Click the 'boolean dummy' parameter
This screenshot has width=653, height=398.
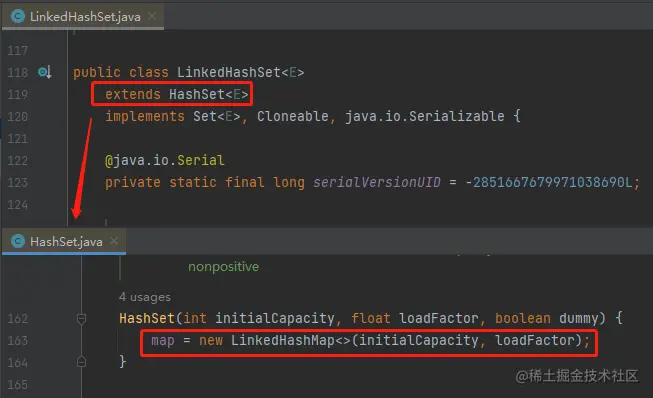coord(550,318)
